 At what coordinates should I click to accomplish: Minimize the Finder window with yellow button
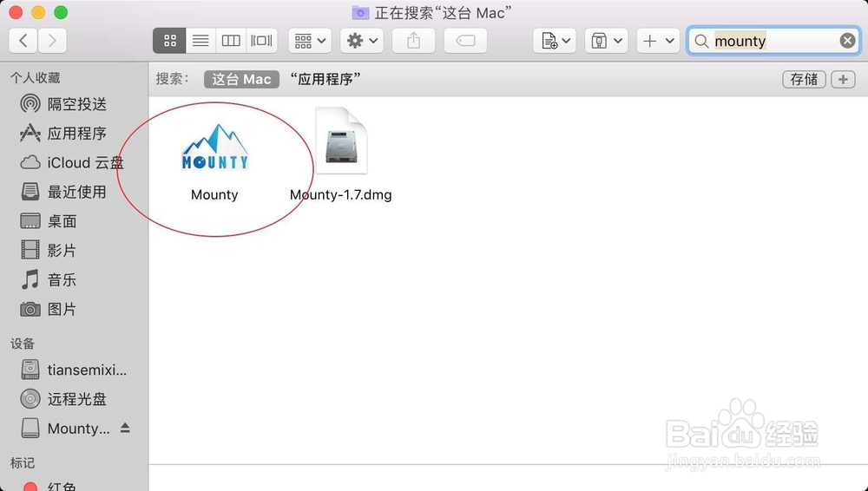[38, 12]
